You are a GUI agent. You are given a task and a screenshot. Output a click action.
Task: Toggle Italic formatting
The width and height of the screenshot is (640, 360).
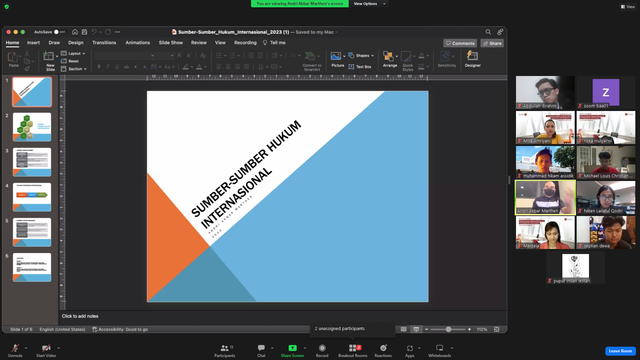click(x=108, y=67)
